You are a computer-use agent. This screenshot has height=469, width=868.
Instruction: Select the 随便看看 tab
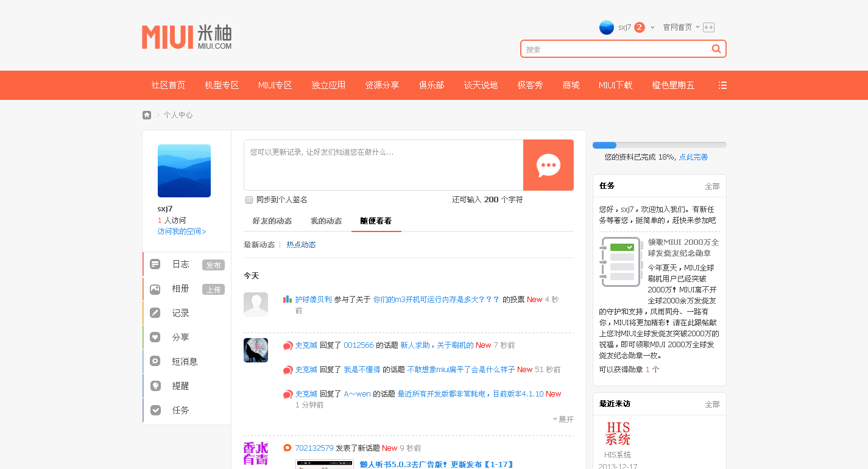[x=376, y=221]
